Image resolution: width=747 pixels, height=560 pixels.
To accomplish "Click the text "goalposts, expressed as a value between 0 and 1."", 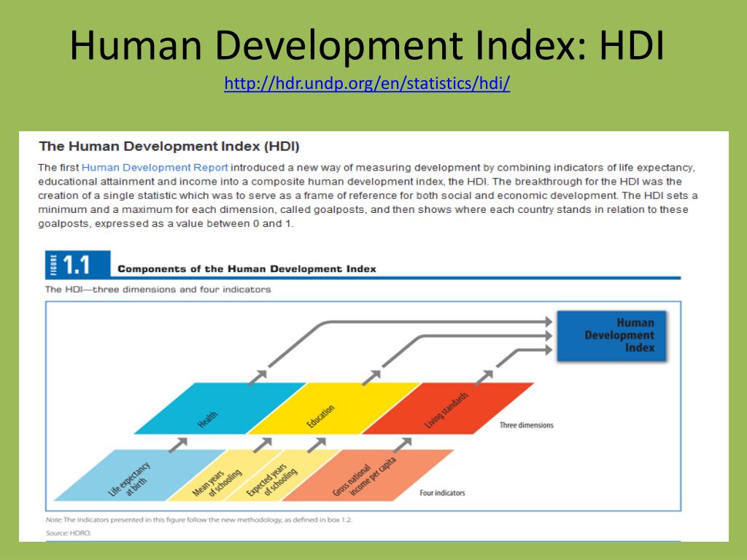I will [166, 224].
